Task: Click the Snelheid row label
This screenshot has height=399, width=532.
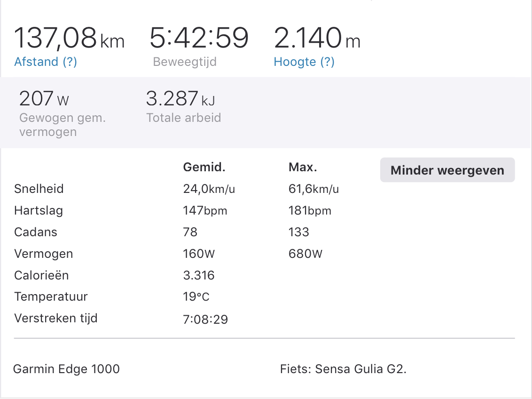Action: click(x=39, y=189)
